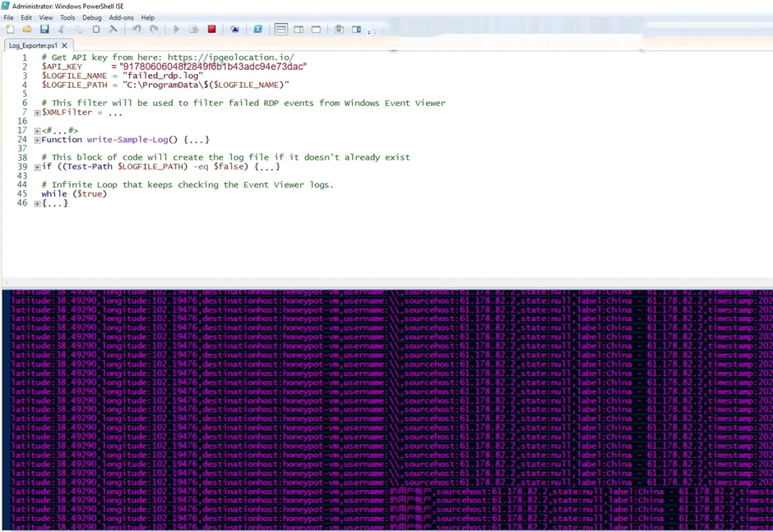The image size is (773, 532).
Task: Click line number 45 in the gutter
Action: coord(22,194)
